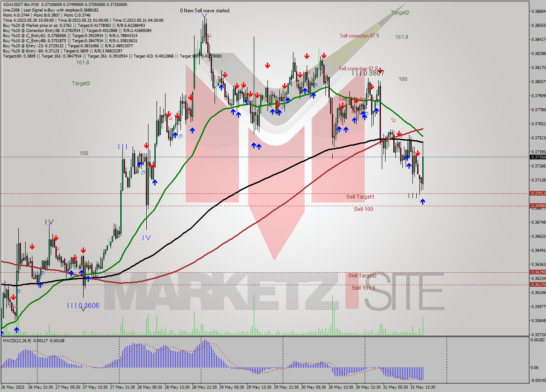This screenshot has height=392, width=546.
Task: Click the '30 May 05:30' time axis label
Action: (x=314, y=387)
